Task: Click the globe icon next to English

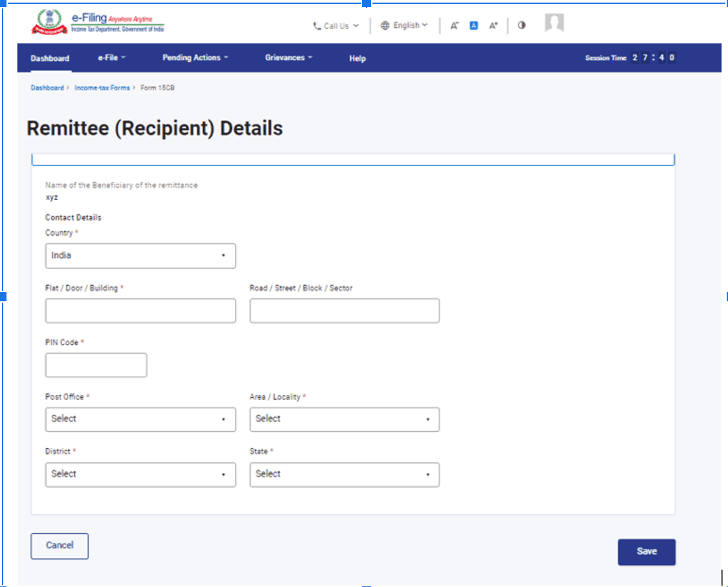Action: click(385, 25)
